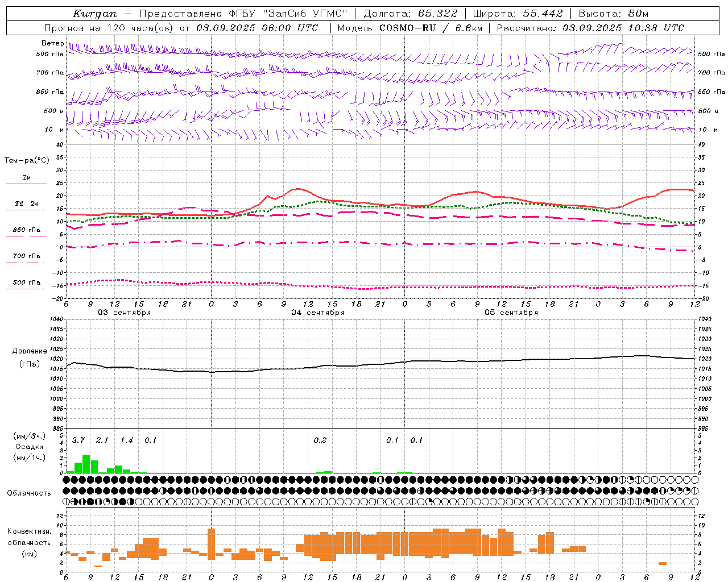Click the 04 сентября date label
The image size is (728, 582).
(318, 312)
